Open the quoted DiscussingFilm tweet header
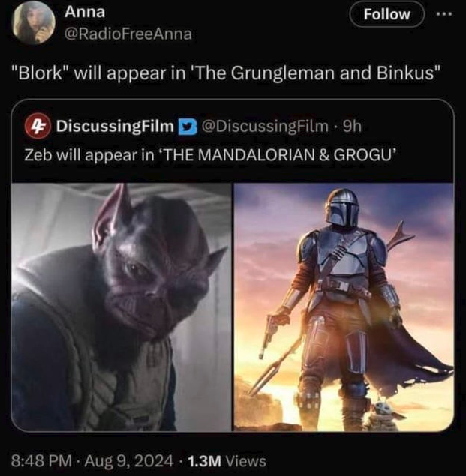This screenshot has height=476, width=466. point(194,126)
